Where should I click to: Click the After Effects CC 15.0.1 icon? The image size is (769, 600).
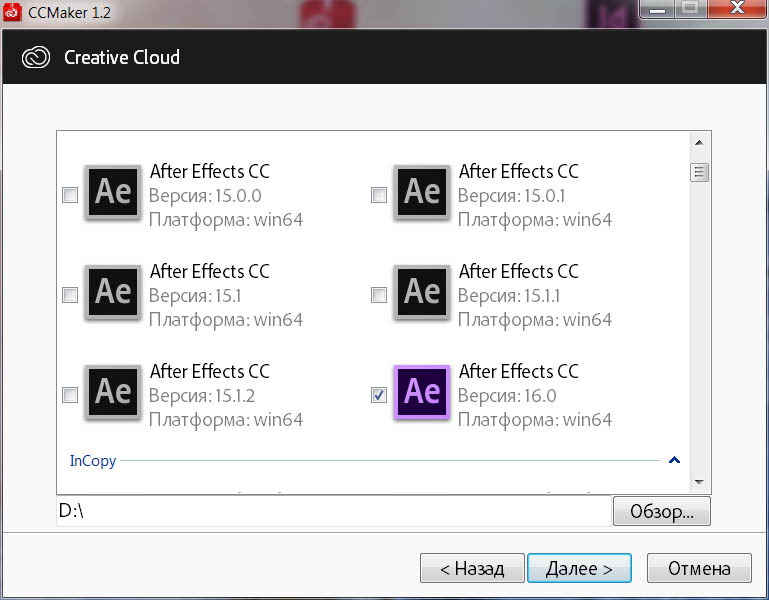point(422,193)
